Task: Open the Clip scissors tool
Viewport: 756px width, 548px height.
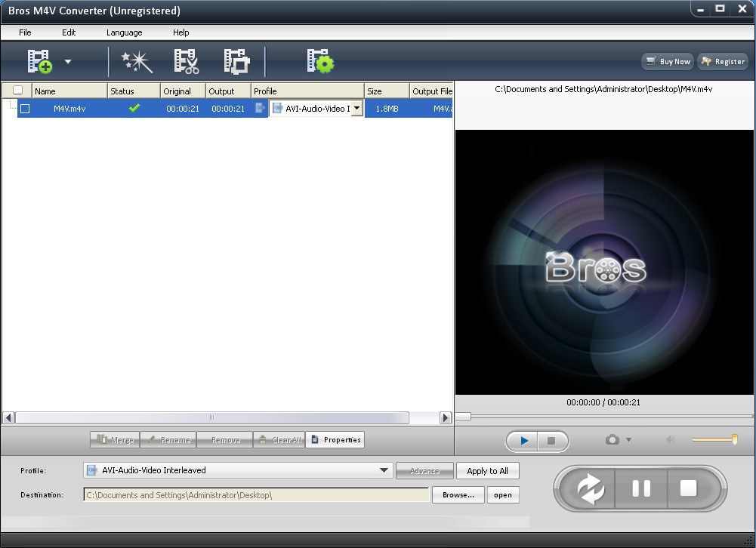Action: (186, 62)
